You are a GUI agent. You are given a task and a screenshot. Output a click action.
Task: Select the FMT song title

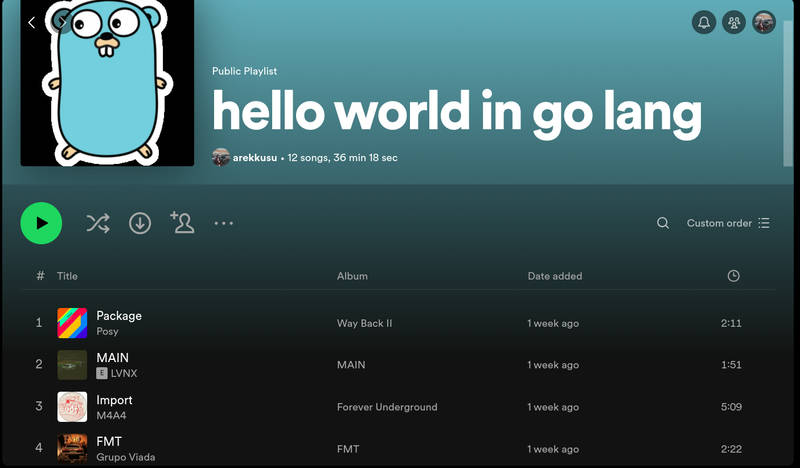[109, 441]
